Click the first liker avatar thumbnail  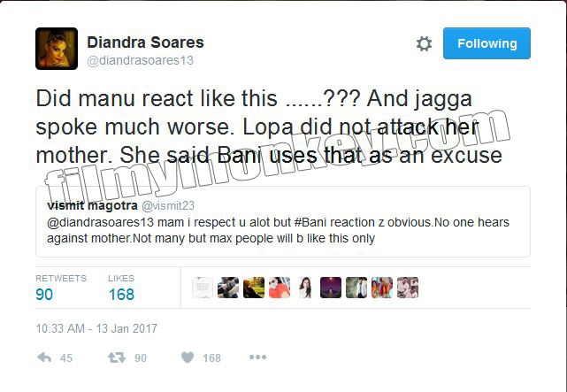pyautogui.click(x=203, y=288)
